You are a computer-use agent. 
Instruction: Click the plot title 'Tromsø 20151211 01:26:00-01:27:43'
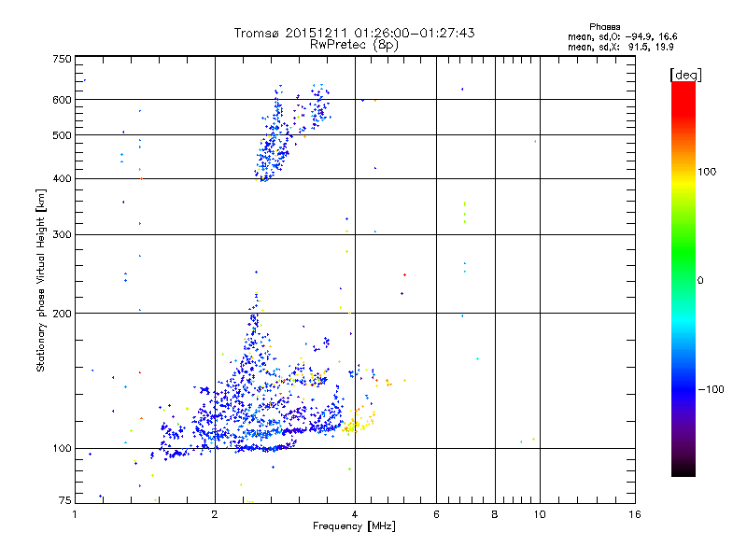click(x=354, y=33)
